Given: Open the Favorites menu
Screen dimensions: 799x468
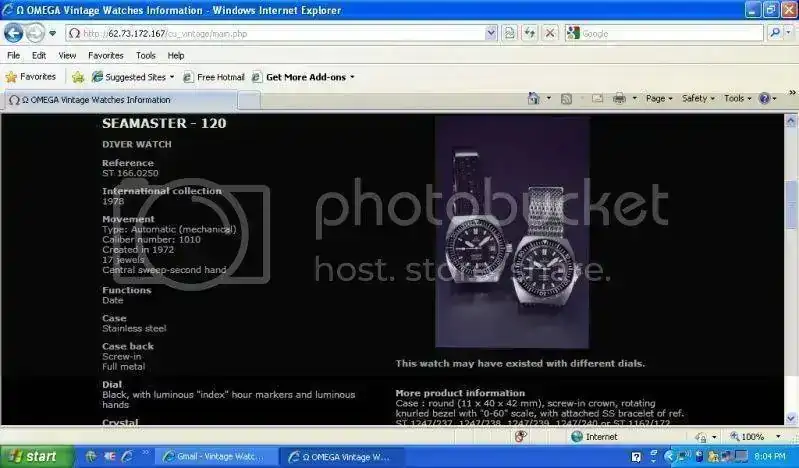Looking at the screenshot, I should click(105, 56).
